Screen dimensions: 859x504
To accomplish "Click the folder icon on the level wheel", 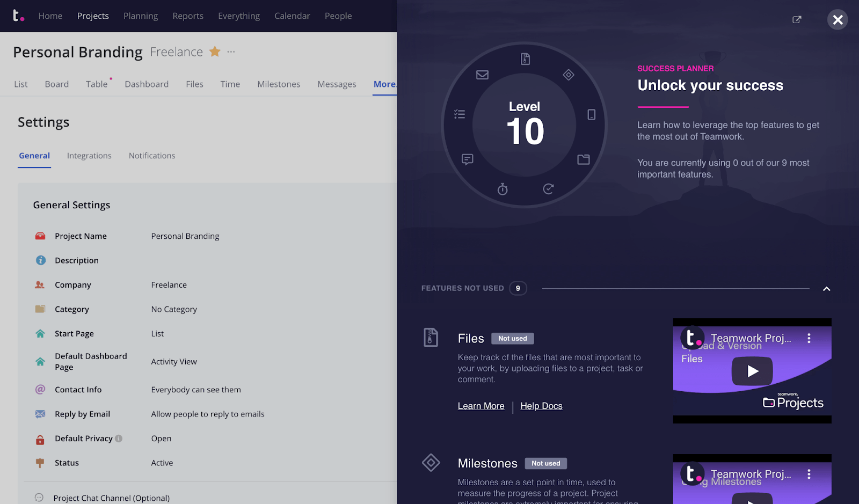I will (584, 159).
